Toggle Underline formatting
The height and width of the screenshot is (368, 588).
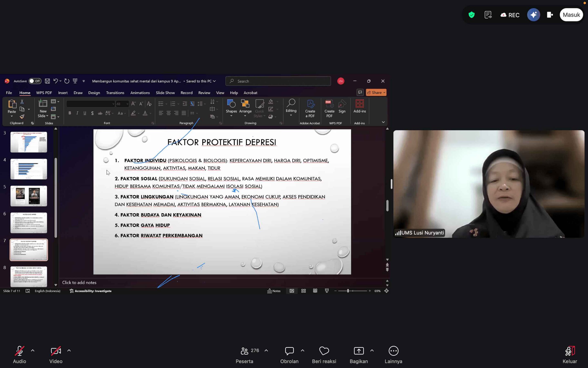85,113
